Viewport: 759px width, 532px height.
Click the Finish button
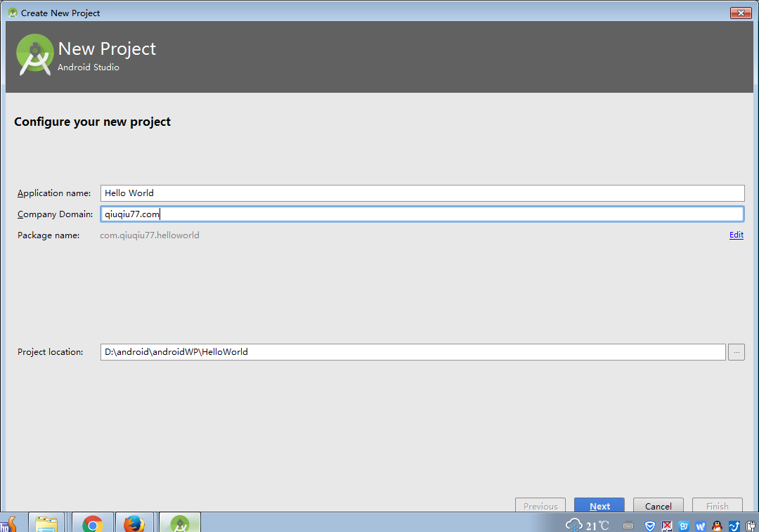pyautogui.click(x=718, y=505)
